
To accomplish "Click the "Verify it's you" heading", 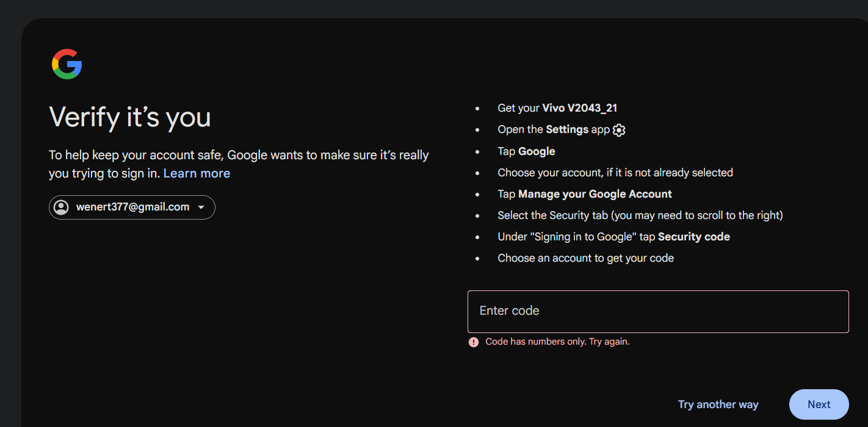I will [x=130, y=117].
